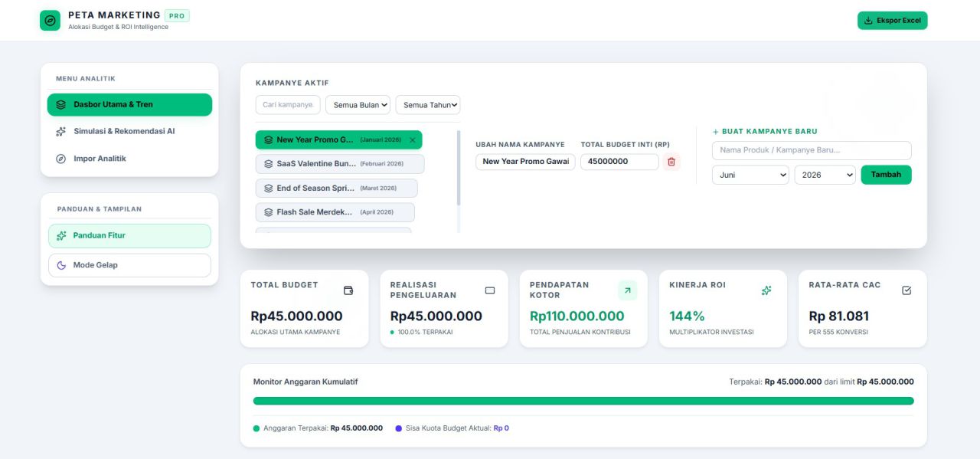This screenshot has height=459, width=980.
Task: Click the compass icon beside Impor Analitik
Action: [x=61, y=159]
